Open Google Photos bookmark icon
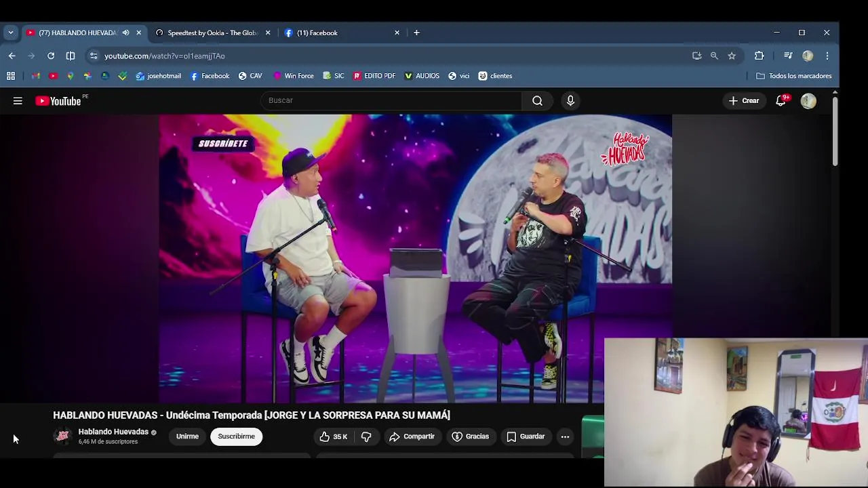Screen dimensions: 868x488 (x=87, y=76)
